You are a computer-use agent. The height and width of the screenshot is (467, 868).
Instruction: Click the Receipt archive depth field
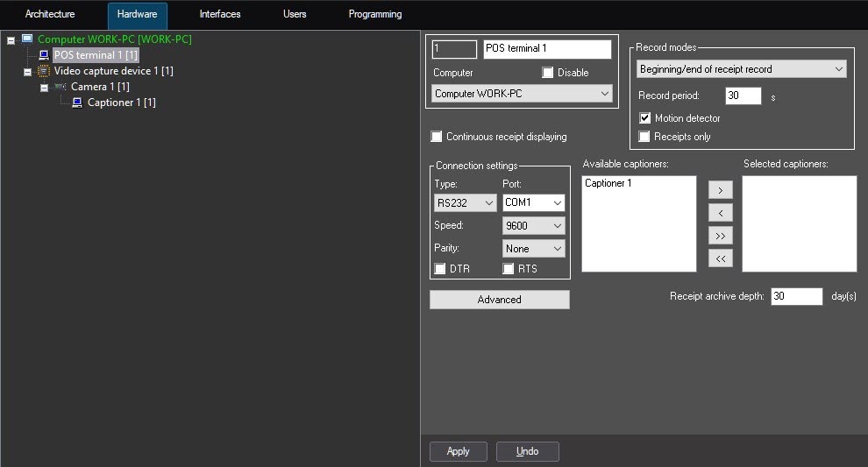point(797,296)
